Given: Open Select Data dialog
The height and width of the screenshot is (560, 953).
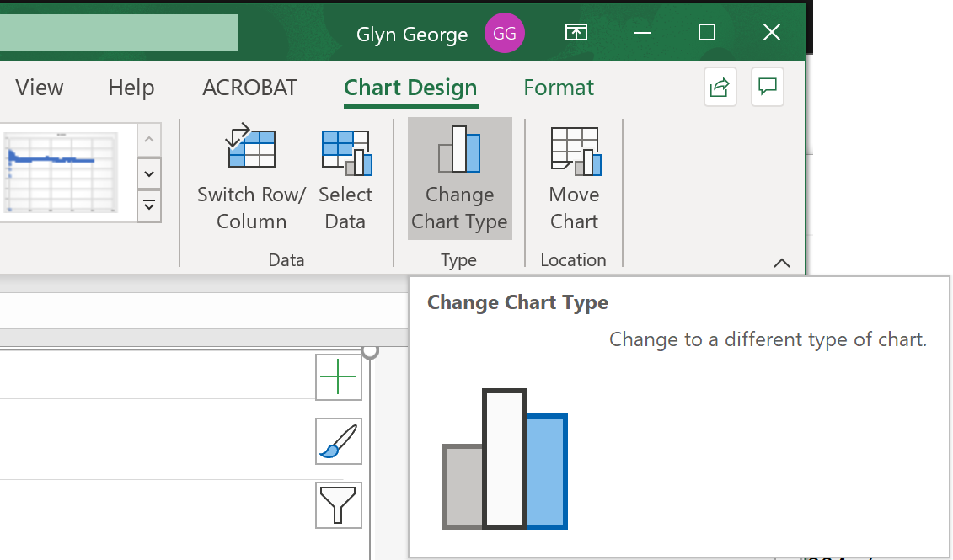Looking at the screenshot, I should tap(345, 179).
